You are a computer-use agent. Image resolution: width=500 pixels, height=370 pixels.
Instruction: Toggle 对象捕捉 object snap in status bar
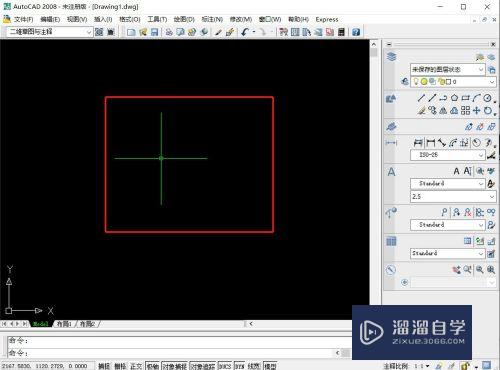click(x=175, y=366)
